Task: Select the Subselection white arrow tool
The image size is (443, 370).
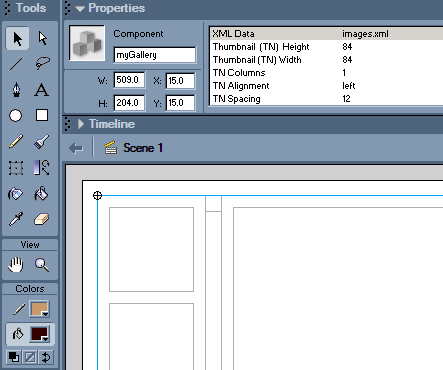Action: (x=42, y=38)
